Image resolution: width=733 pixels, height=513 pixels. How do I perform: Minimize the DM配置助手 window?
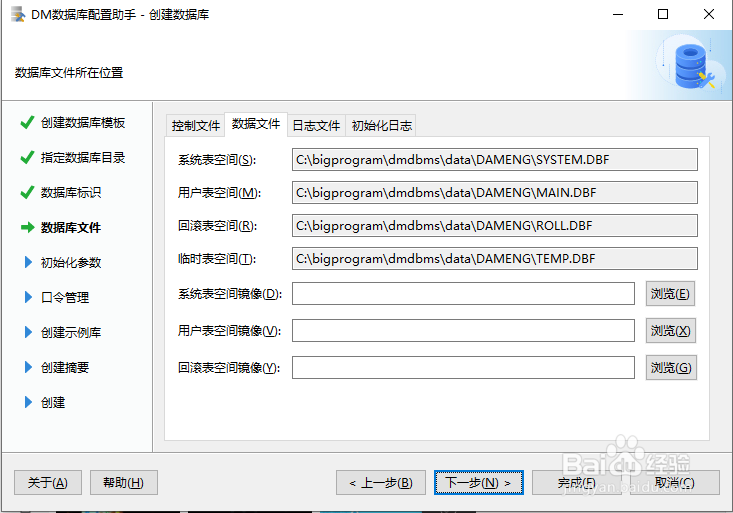(618, 14)
